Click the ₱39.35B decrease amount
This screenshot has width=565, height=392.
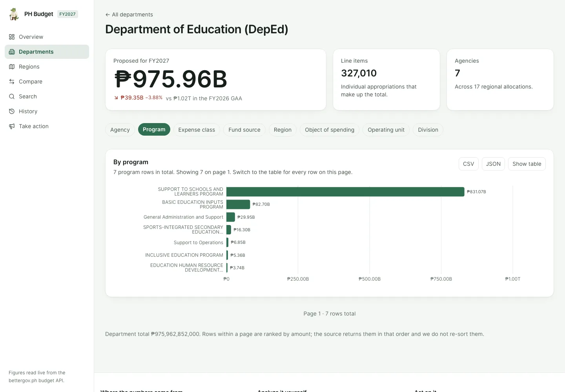(132, 98)
